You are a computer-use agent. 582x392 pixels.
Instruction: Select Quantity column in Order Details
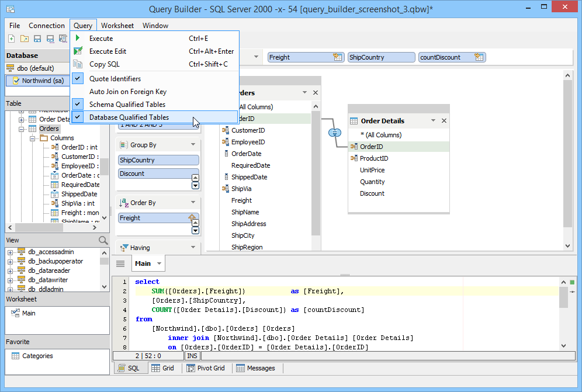[372, 182]
